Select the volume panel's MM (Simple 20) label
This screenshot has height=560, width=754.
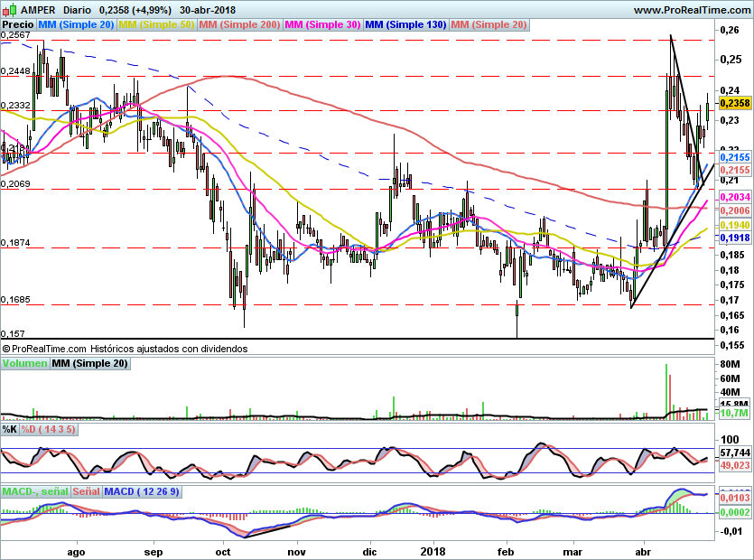[89, 364]
